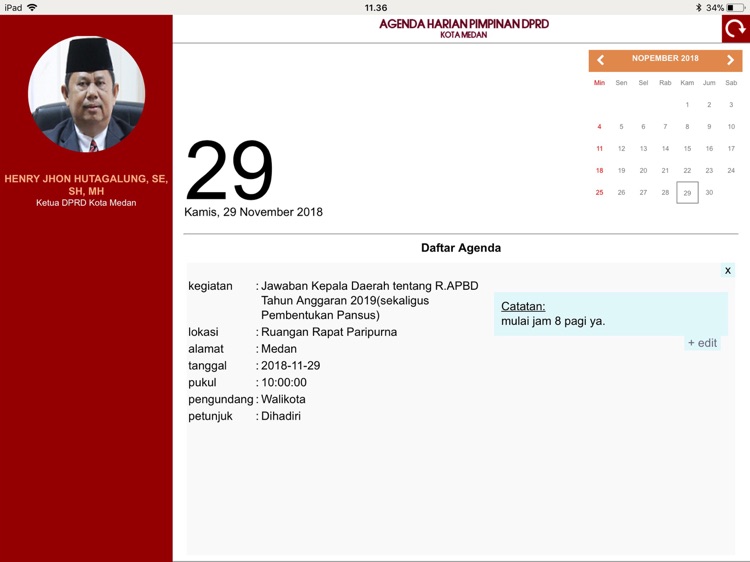Image resolution: width=750 pixels, height=562 pixels.
Task: Tap Sunday date 25 in calendar
Action: tap(599, 193)
